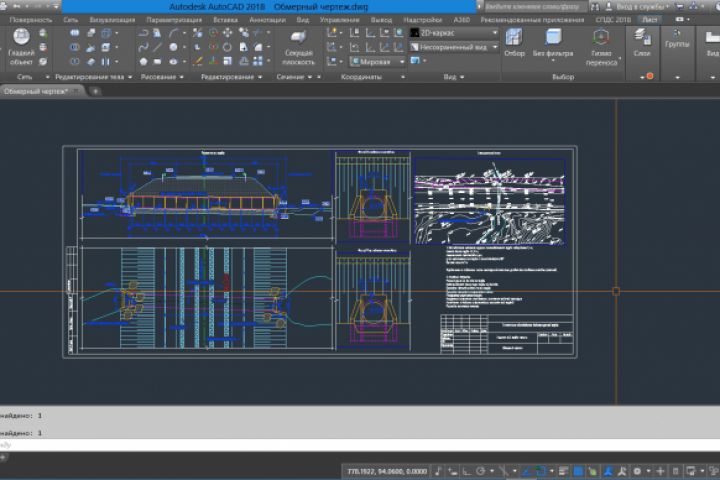Open the 2D-каркас visual style dropdown
The image size is (720, 480).
[x=454, y=33]
